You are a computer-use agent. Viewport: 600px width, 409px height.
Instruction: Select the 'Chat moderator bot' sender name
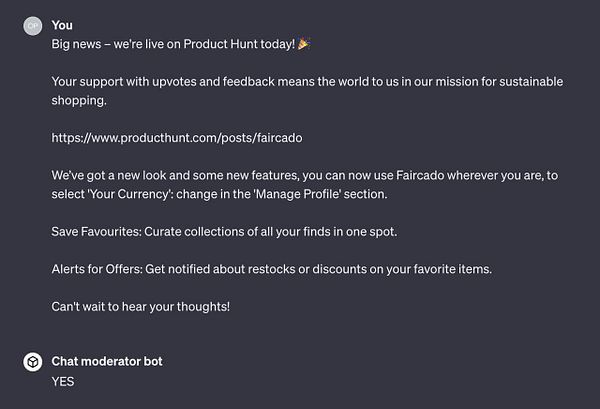pyautogui.click(x=107, y=361)
